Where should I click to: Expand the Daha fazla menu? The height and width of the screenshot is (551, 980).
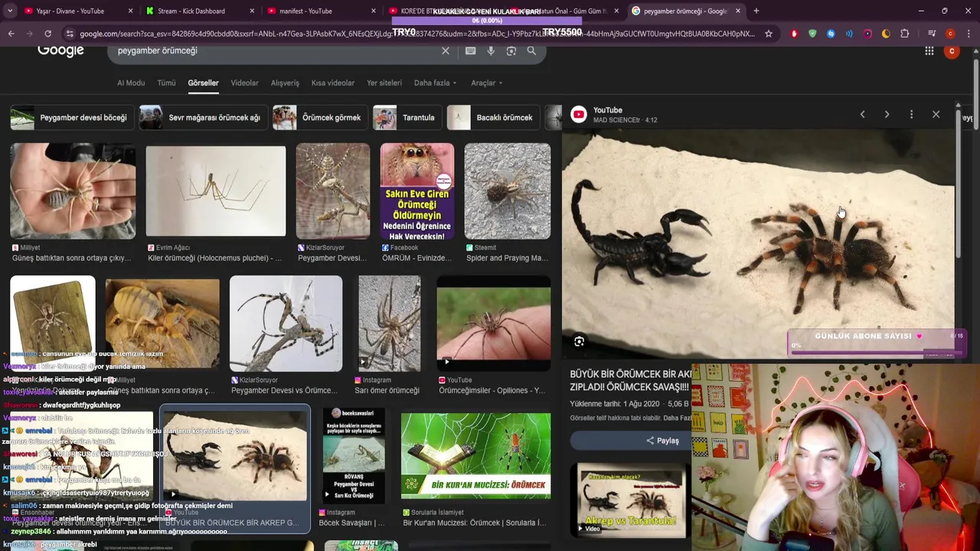(x=435, y=83)
